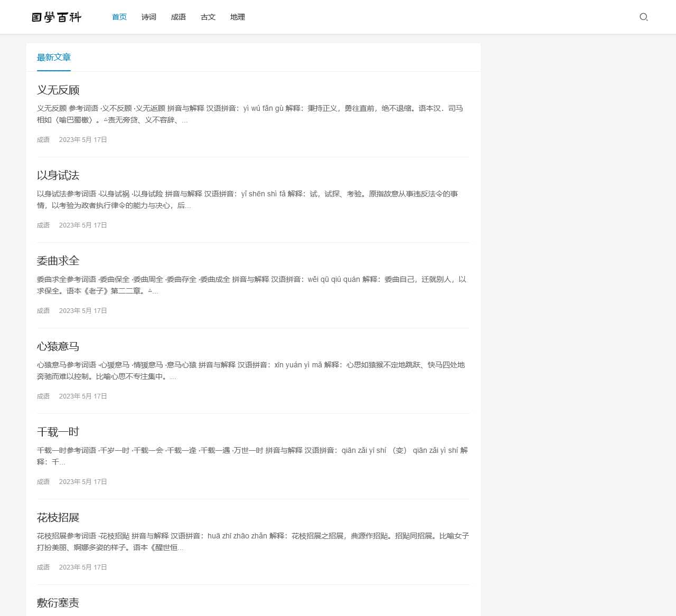This screenshot has width=676, height=616.
Task: Open the article 心猿意马
Action: pos(58,346)
